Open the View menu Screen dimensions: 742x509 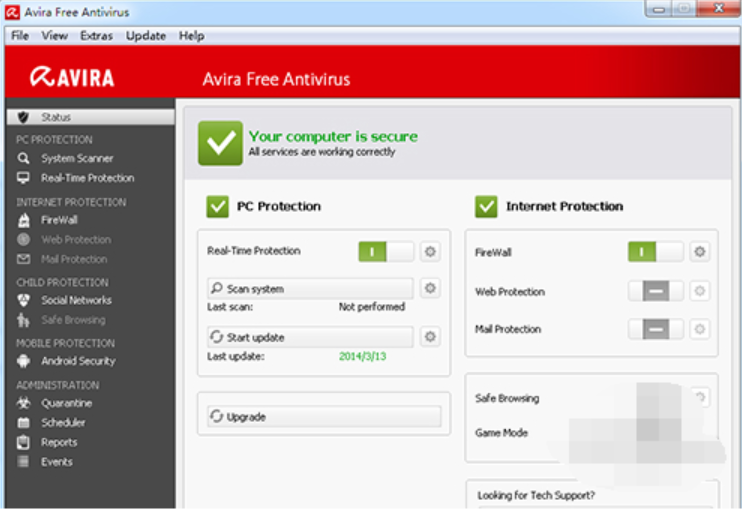coord(54,35)
